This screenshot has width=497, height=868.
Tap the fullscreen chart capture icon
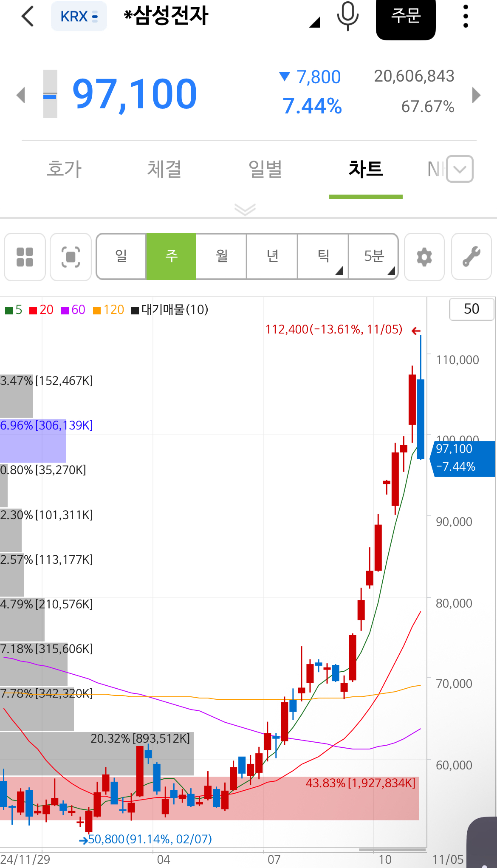[71, 257]
